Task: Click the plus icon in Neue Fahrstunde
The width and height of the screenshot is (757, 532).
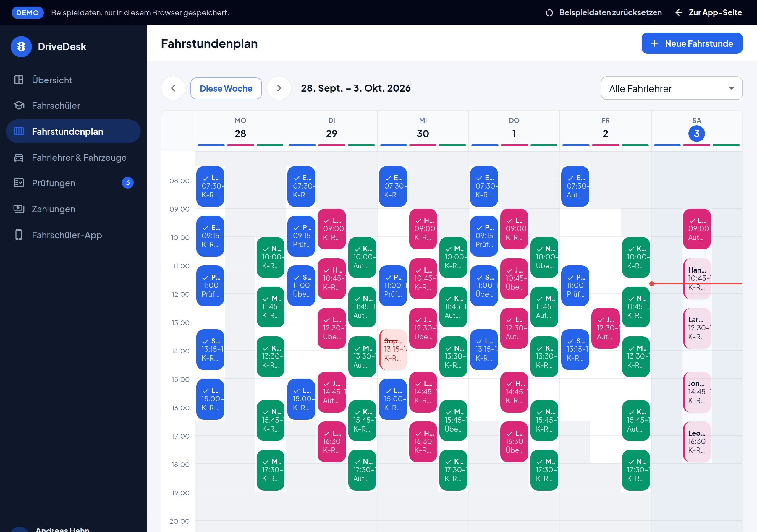Action: pyautogui.click(x=654, y=43)
